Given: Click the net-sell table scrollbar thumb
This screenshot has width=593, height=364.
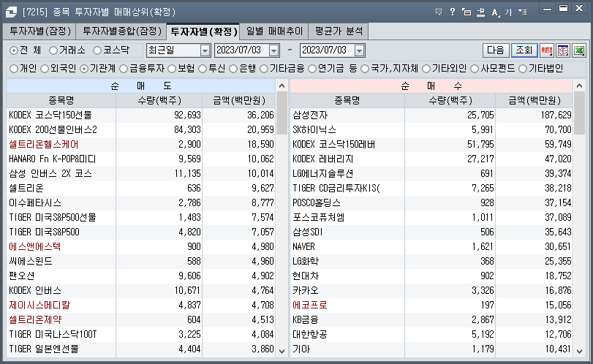Looking at the screenshot, I should [x=282, y=113].
